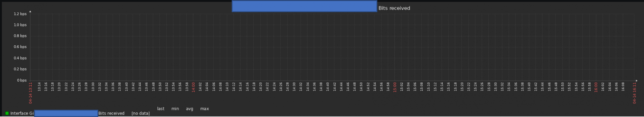This screenshot has height=117, width=644.
Task: Click the '0 bps' y-axis label
Action: pyautogui.click(x=22, y=80)
